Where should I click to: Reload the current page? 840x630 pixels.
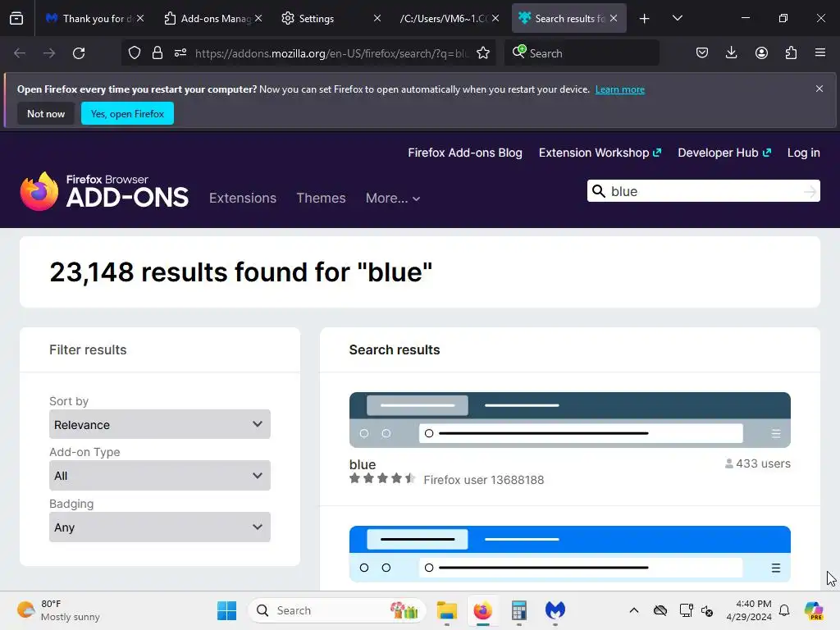79,53
